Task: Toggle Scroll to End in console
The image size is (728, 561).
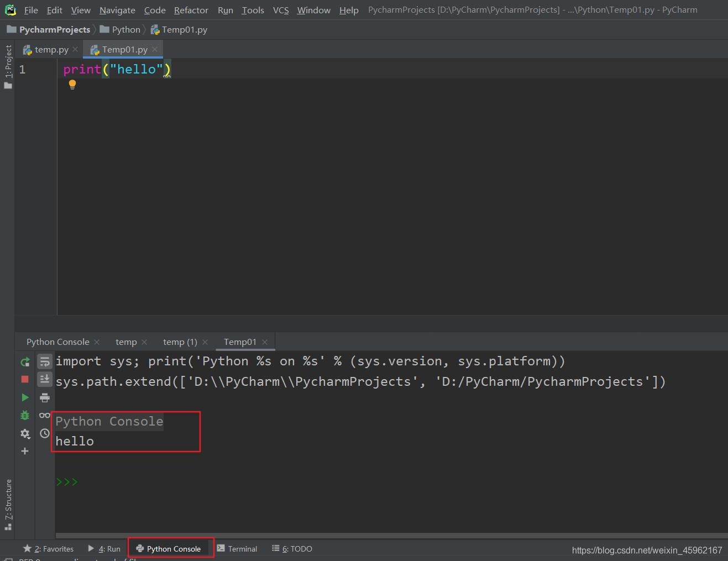Action: 45,379
